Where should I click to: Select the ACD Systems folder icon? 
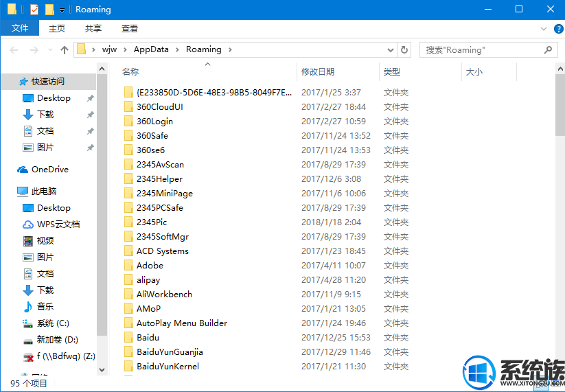click(x=128, y=251)
